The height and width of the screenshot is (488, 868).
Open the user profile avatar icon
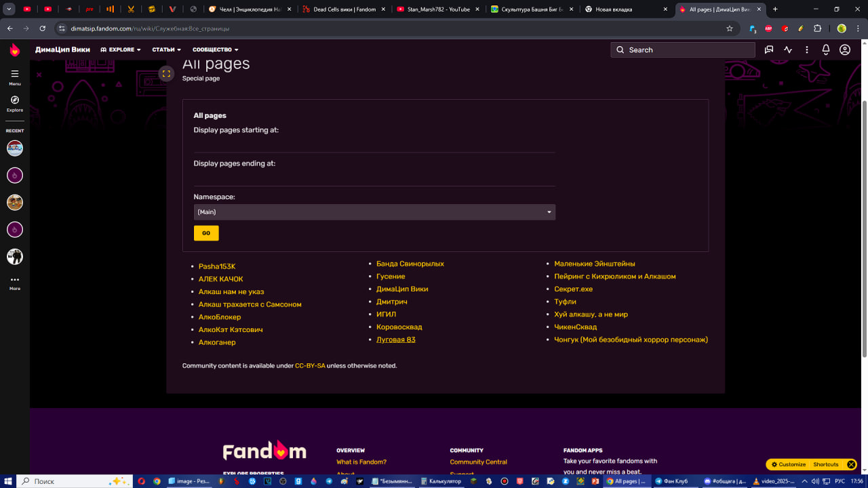845,49
